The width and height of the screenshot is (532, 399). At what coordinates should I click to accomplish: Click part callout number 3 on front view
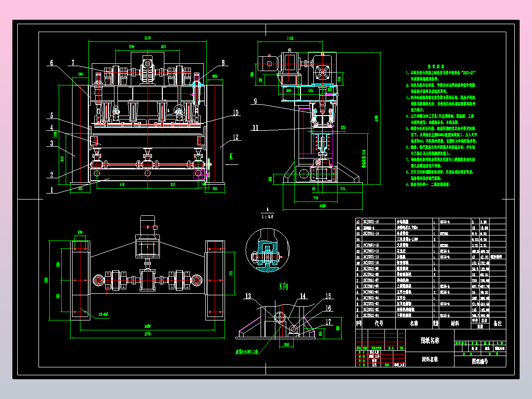point(51,143)
